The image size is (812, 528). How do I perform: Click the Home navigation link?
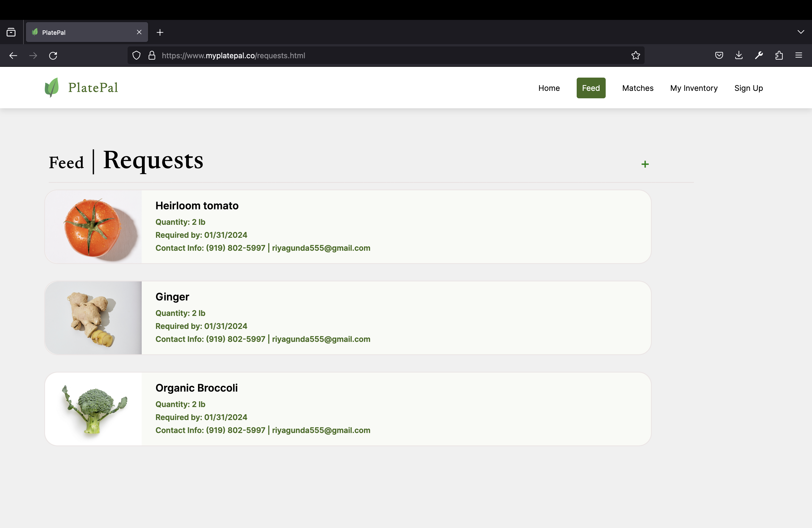pyautogui.click(x=549, y=88)
